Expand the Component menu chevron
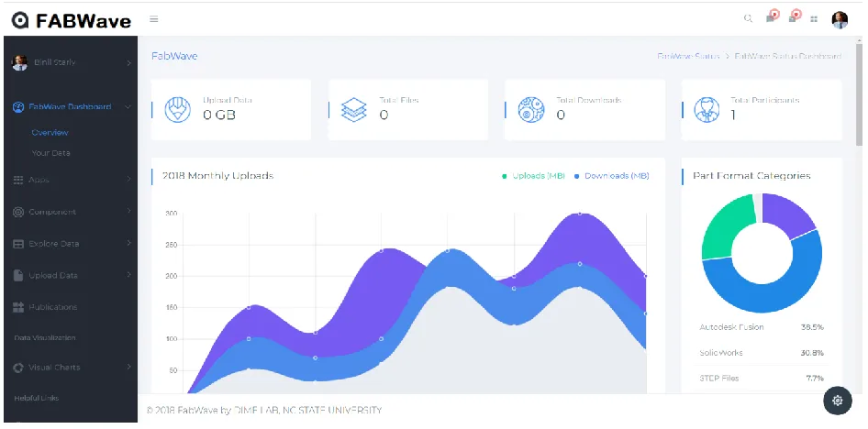 pos(128,211)
